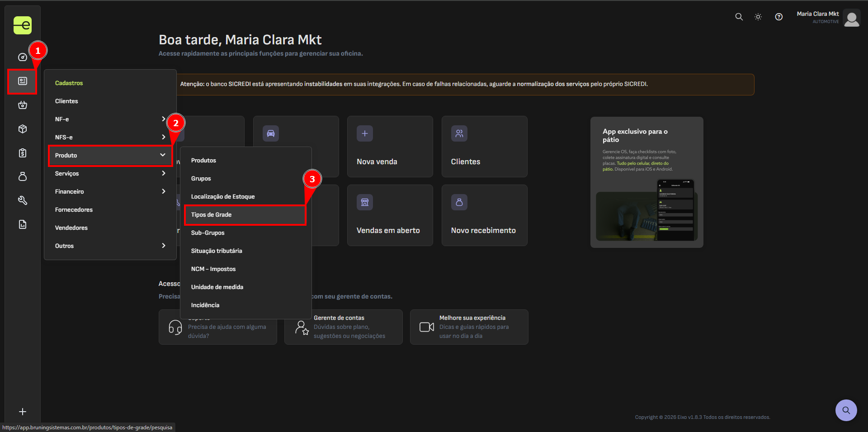This screenshot has height=432, width=868.
Task: Click the search magnifier in top bar
Action: coord(739,17)
